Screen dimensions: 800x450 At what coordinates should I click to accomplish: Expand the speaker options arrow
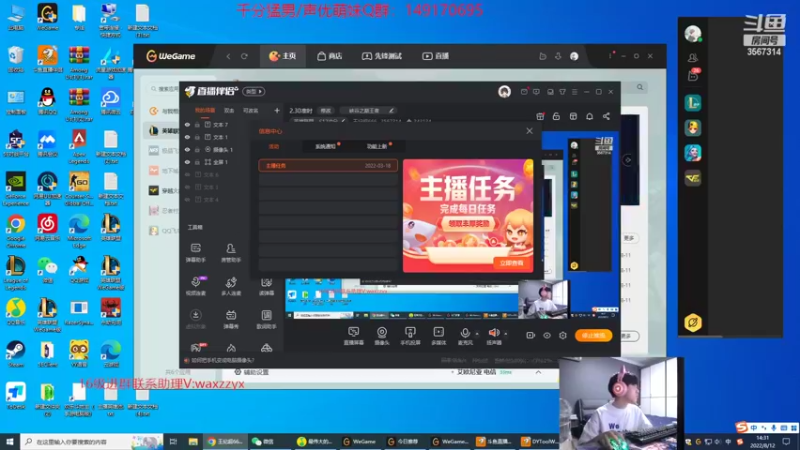pos(506,334)
